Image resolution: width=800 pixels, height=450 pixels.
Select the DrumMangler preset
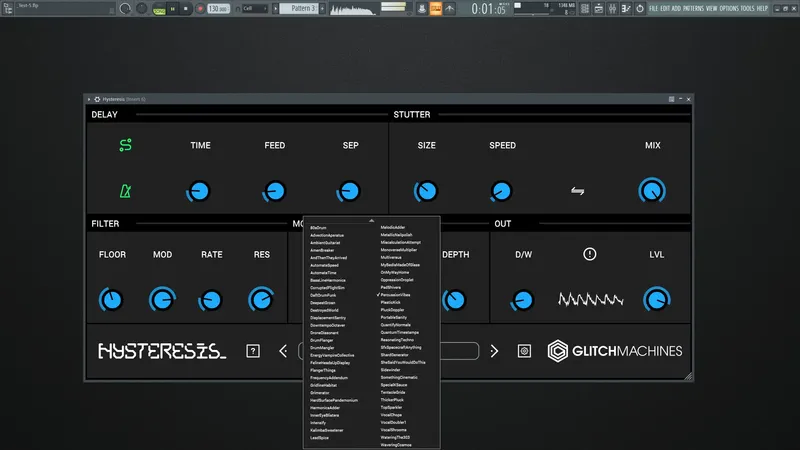point(322,348)
